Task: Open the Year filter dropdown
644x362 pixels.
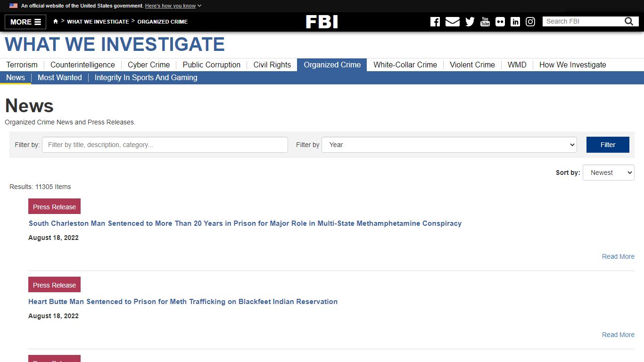Action: click(x=449, y=145)
